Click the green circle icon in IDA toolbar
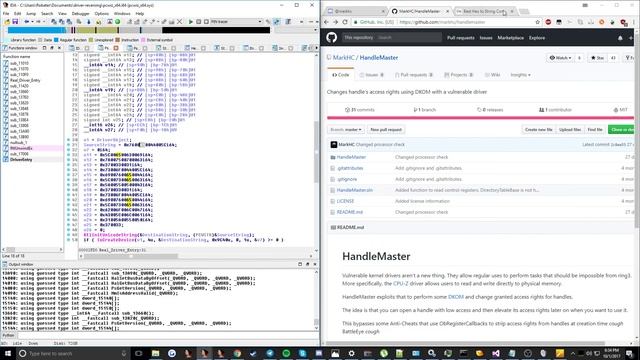This screenshot has height=360, width=640. click(118, 22)
